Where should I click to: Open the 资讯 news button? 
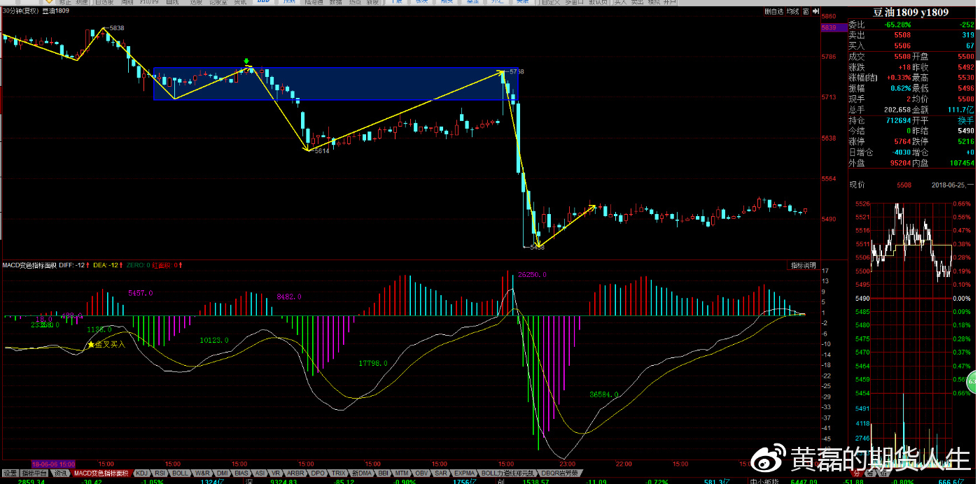click(61, 474)
